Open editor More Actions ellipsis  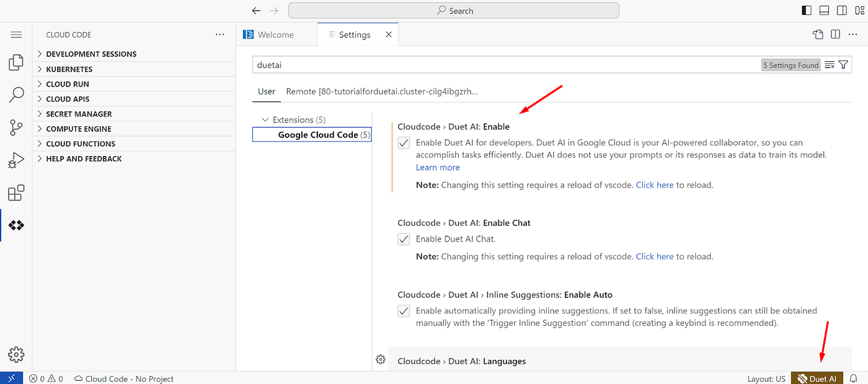coord(852,35)
